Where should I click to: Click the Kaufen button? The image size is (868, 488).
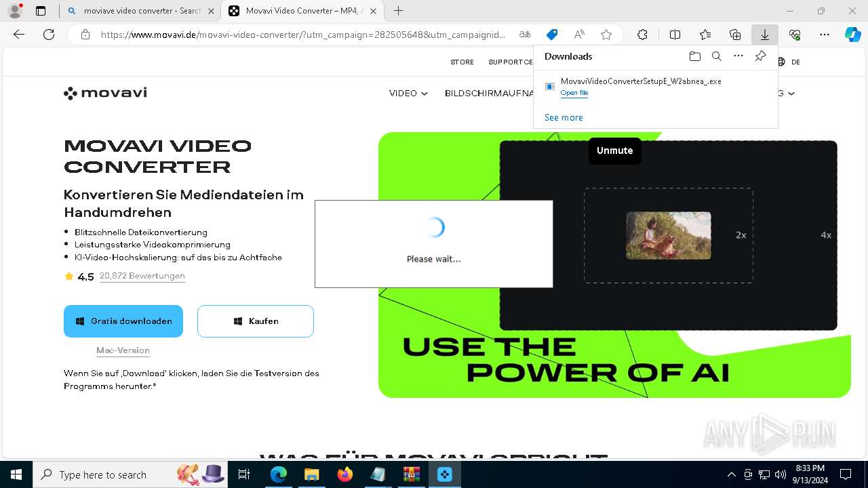pos(256,321)
